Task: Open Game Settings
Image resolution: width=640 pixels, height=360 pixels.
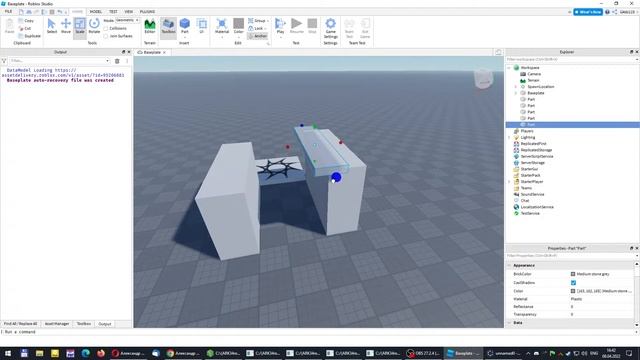Action: click(x=331, y=28)
